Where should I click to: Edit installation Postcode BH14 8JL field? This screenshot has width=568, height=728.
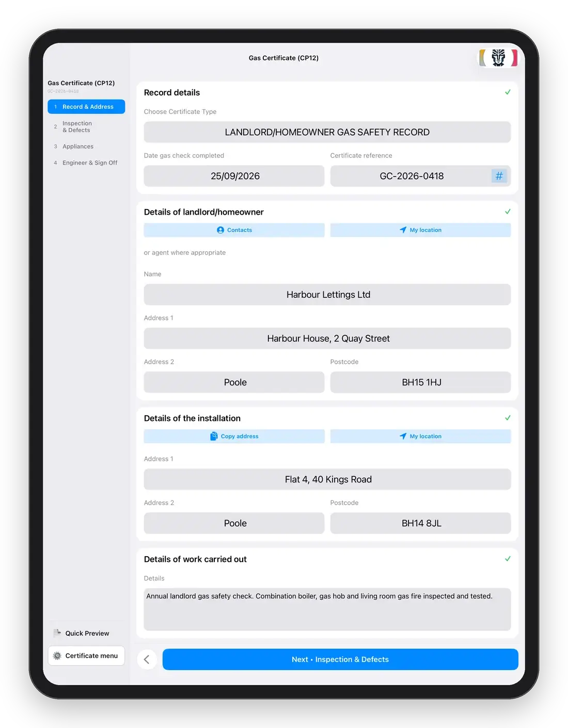[420, 523]
